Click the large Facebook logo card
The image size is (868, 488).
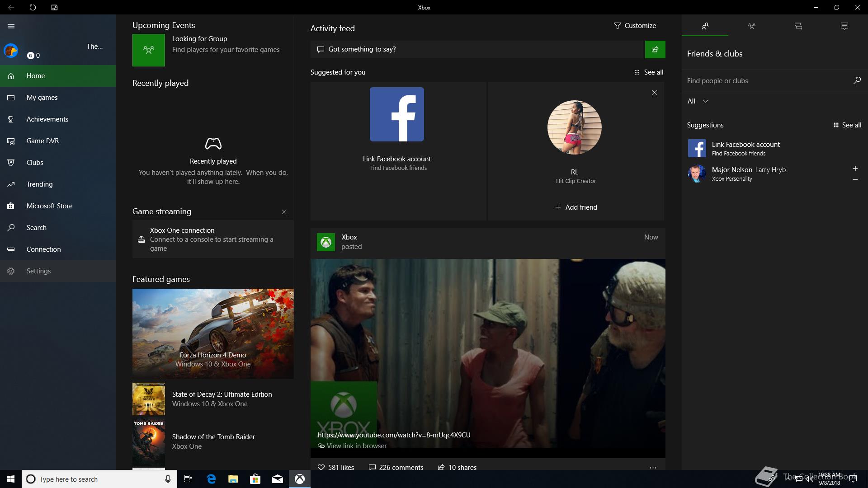(397, 114)
